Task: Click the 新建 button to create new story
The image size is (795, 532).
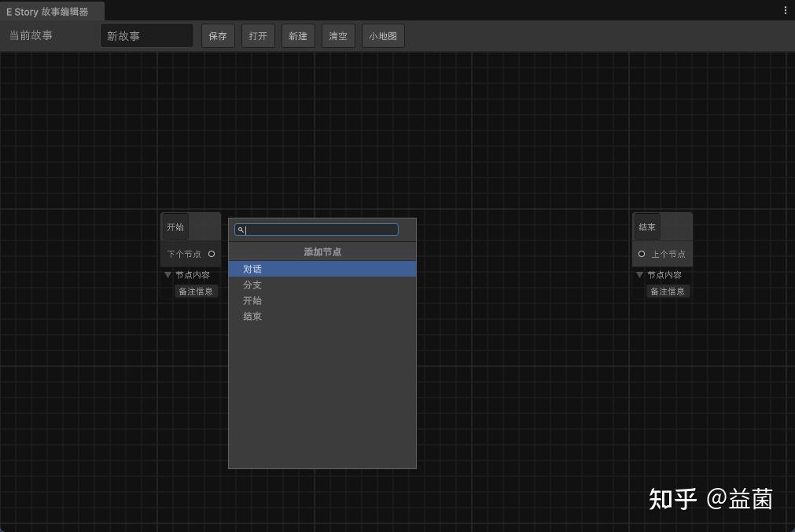Action: click(297, 35)
